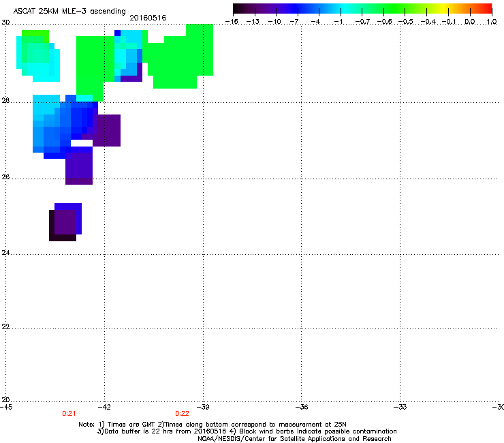Click the NOAA/NESDIS credit line

tap(294, 439)
